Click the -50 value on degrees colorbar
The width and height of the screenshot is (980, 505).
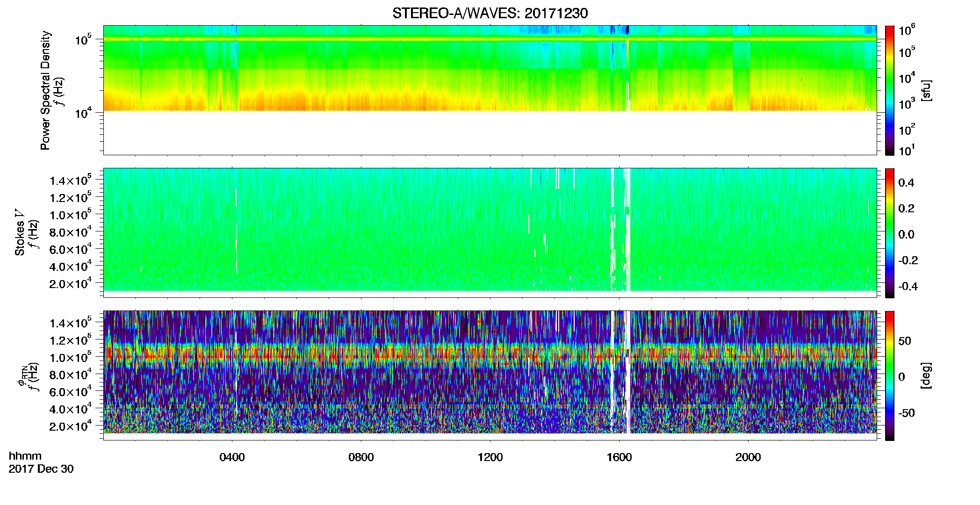point(906,413)
